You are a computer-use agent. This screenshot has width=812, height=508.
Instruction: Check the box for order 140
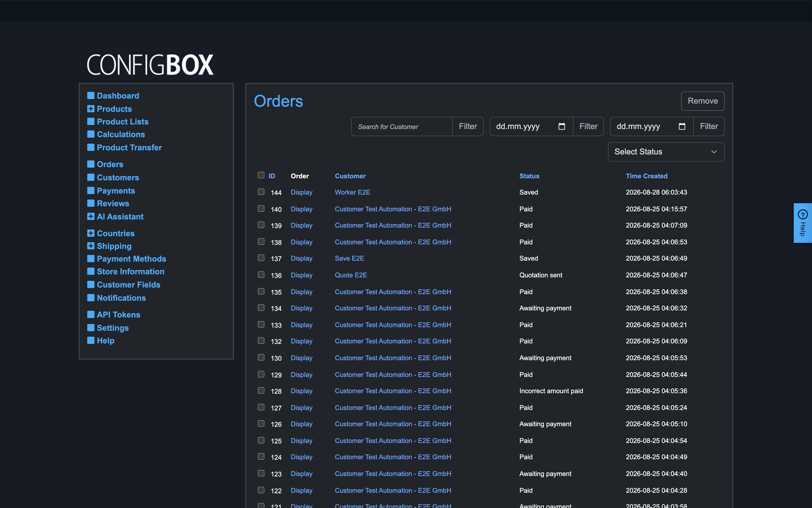pos(261,209)
